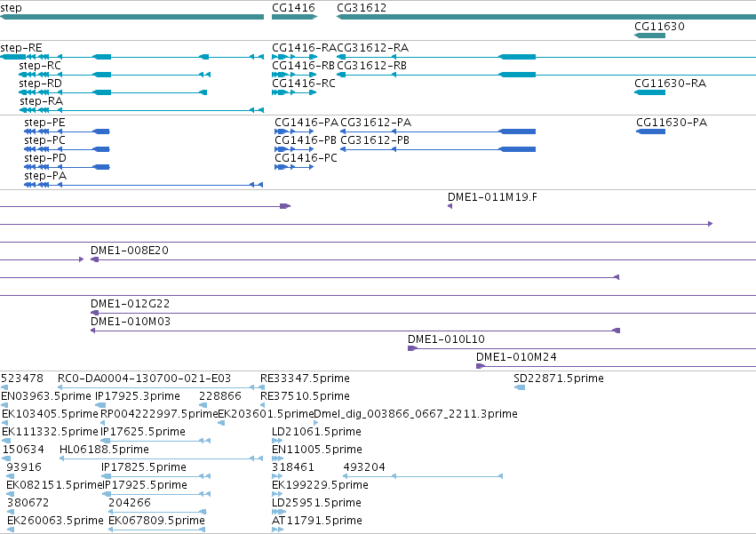Select the HL06188.5prime EST label
Image resolution: width=756 pixels, height=534 pixels.
click(104, 450)
